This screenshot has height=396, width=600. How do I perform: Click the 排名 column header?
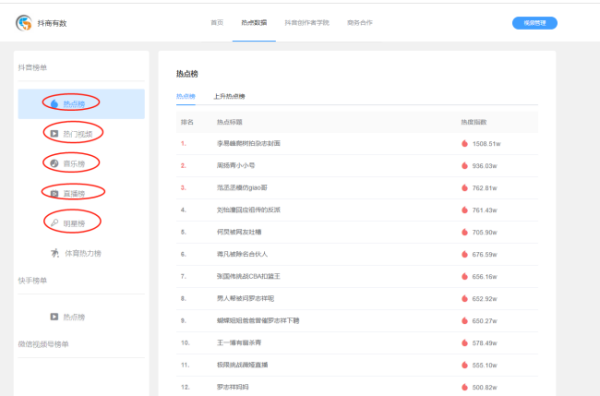coord(187,122)
